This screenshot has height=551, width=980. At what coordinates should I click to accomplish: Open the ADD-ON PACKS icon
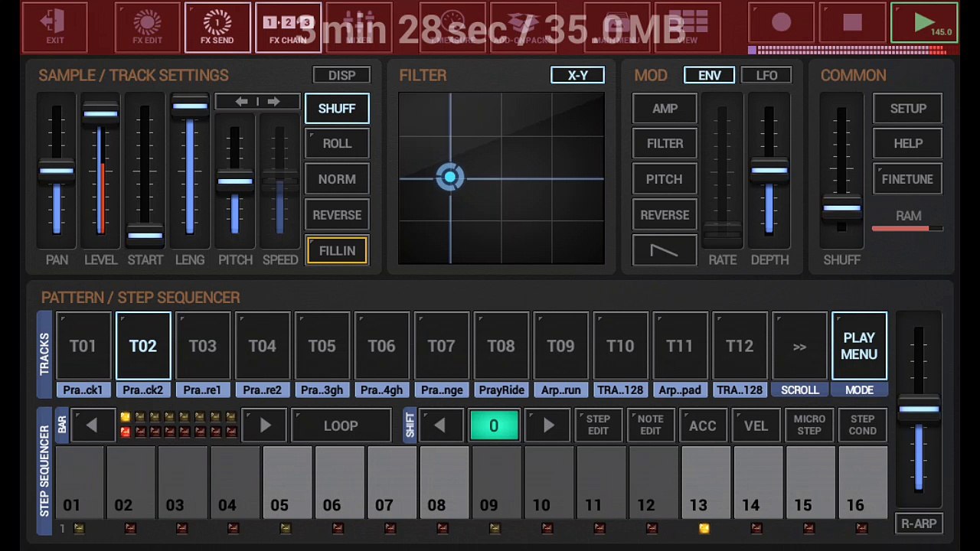point(523,28)
